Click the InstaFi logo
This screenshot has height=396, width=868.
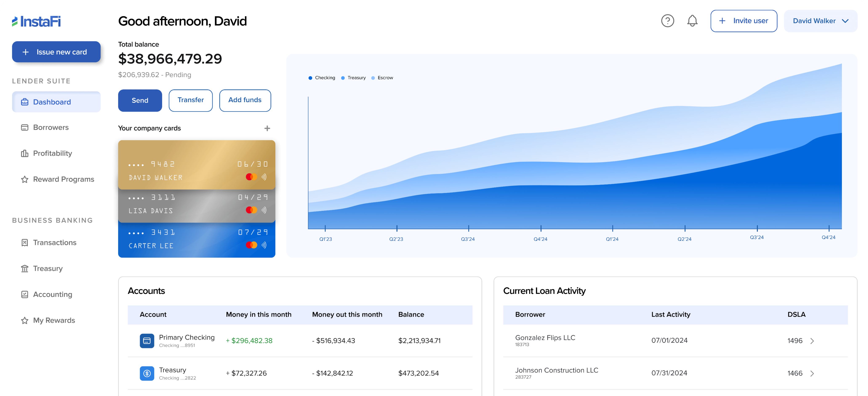point(36,21)
